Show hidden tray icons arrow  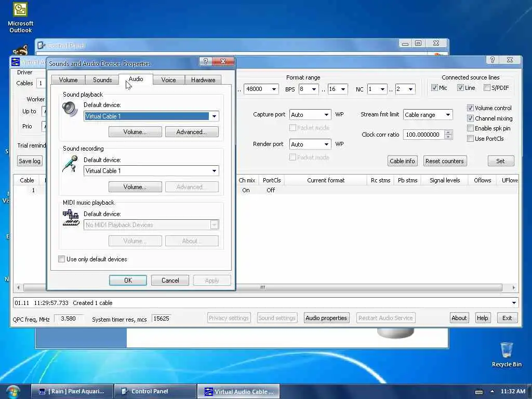(x=493, y=392)
